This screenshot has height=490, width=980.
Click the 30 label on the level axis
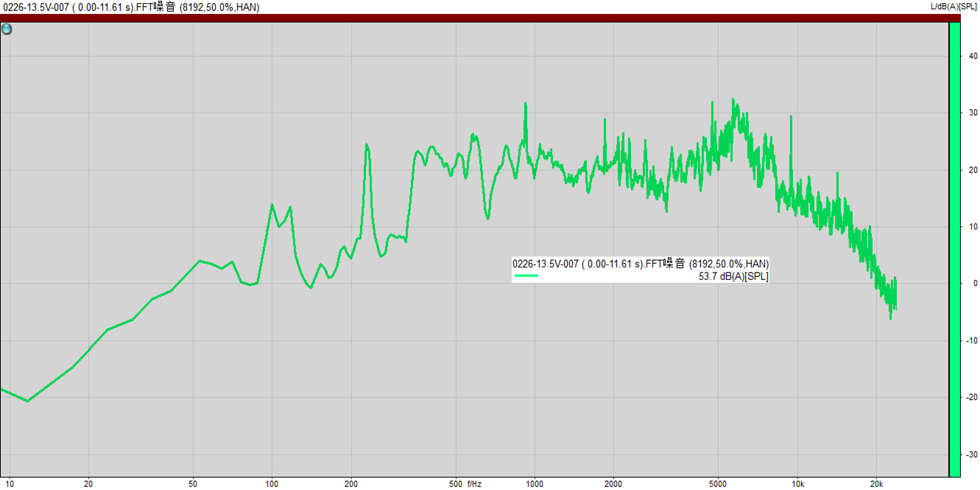(x=973, y=113)
